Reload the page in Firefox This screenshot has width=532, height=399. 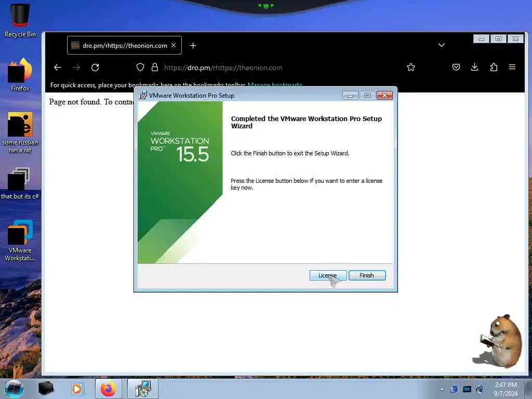point(95,68)
